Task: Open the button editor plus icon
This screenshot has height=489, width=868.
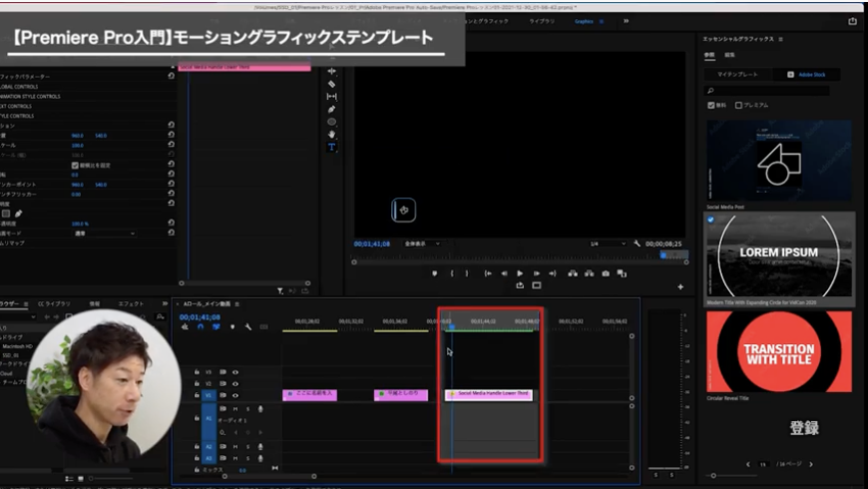Action: (680, 286)
